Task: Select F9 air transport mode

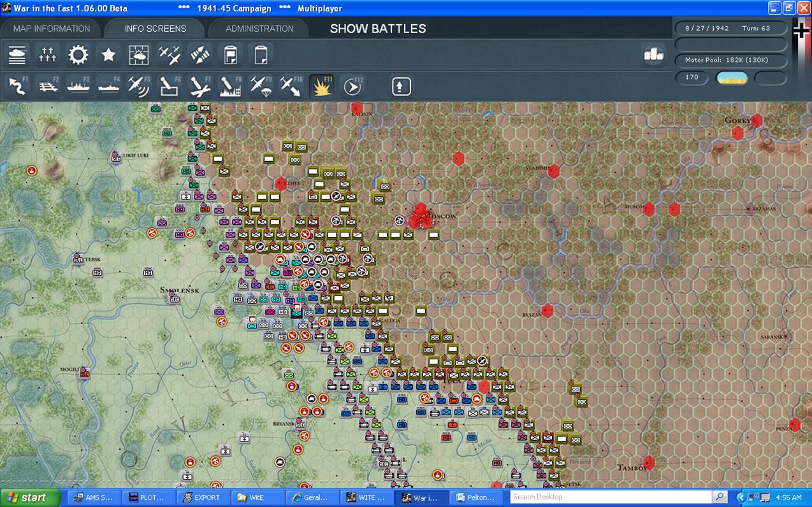Action: (261, 86)
